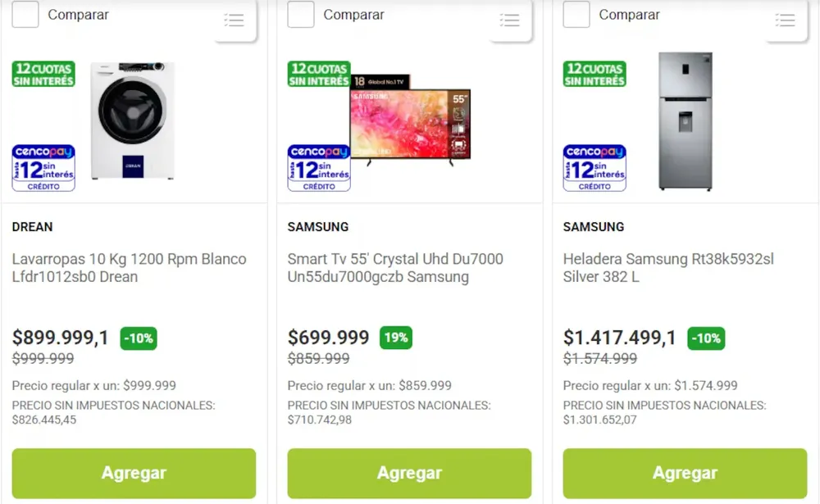Open Smart Tv 55' Crystal Uhd title
Viewport: 820px width, 504px height.
pos(395,268)
